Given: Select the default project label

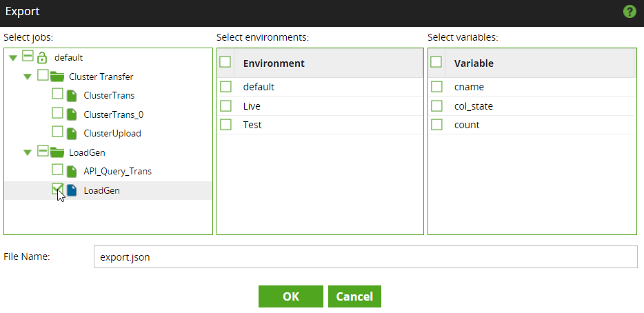Looking at the screenshot, I should pos(68,58).
